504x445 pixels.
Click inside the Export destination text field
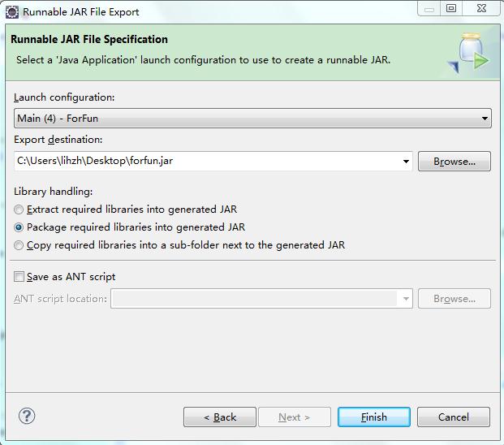207,162
